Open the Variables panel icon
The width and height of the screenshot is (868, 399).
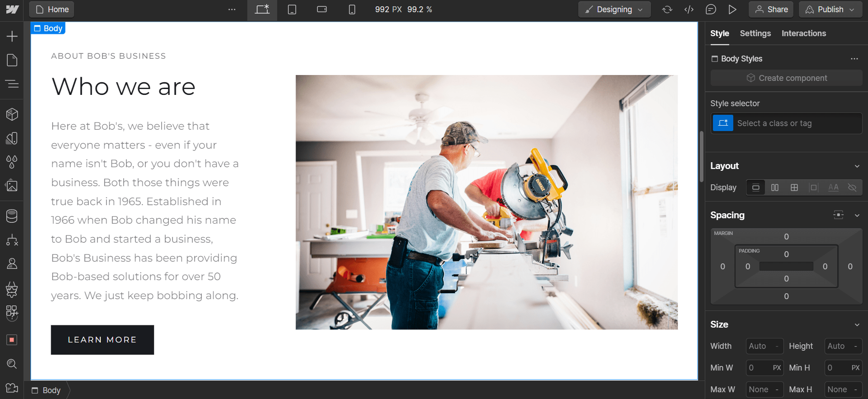(x=12, y=138)
